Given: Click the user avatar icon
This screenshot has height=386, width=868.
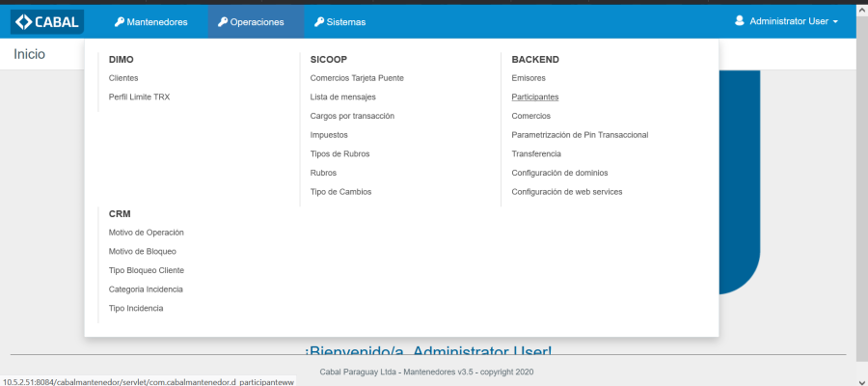Looking at the screenshot, I should click(740, 21).
